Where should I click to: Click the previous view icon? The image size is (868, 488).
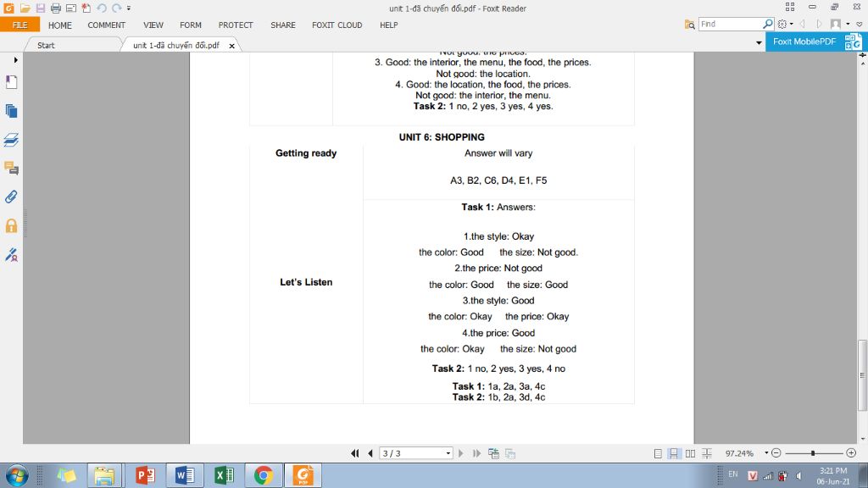(494, 454)
